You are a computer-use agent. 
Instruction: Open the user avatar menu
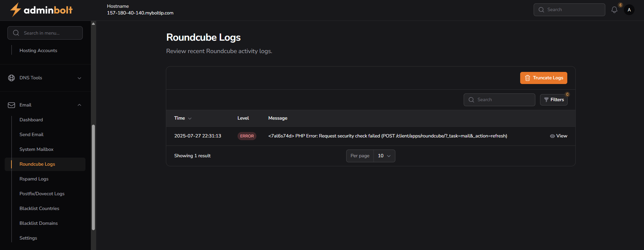(x=629, y=10)
